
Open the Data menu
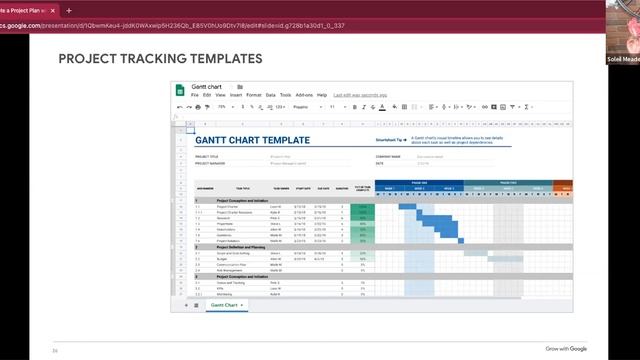point(271,95)
